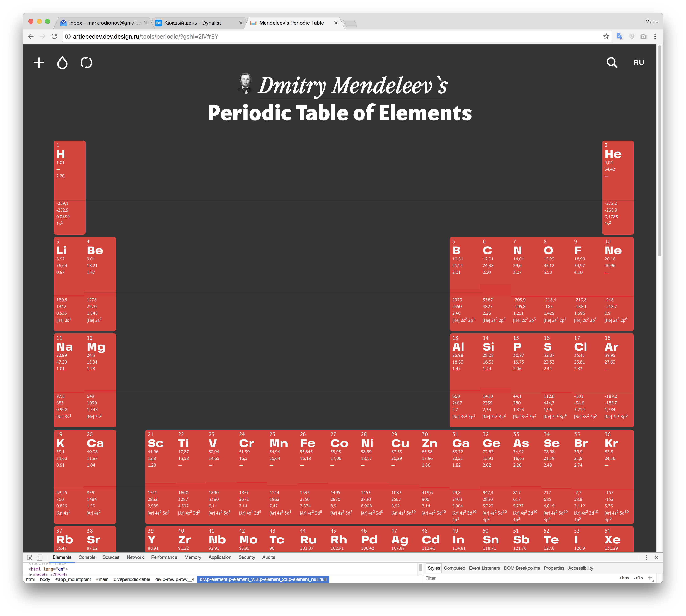Select DevTools inspect element cursor icon
686x616 pixels.
click(30, 557)
